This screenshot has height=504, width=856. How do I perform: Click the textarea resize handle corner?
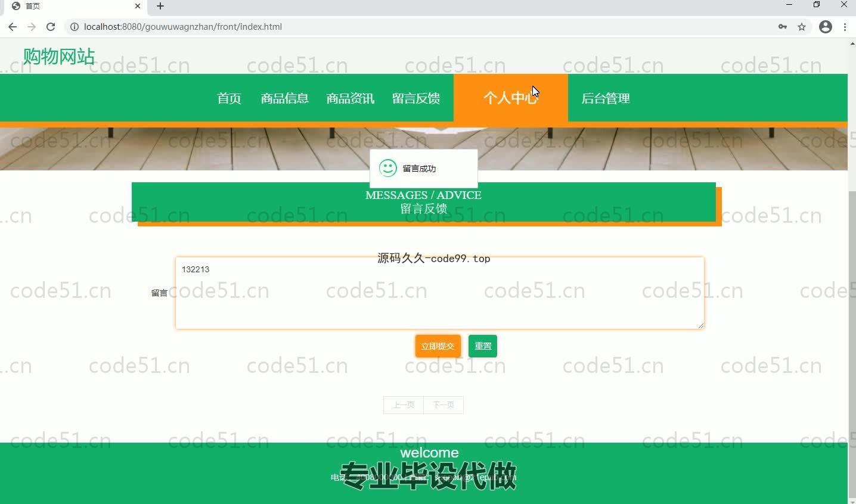700,325
